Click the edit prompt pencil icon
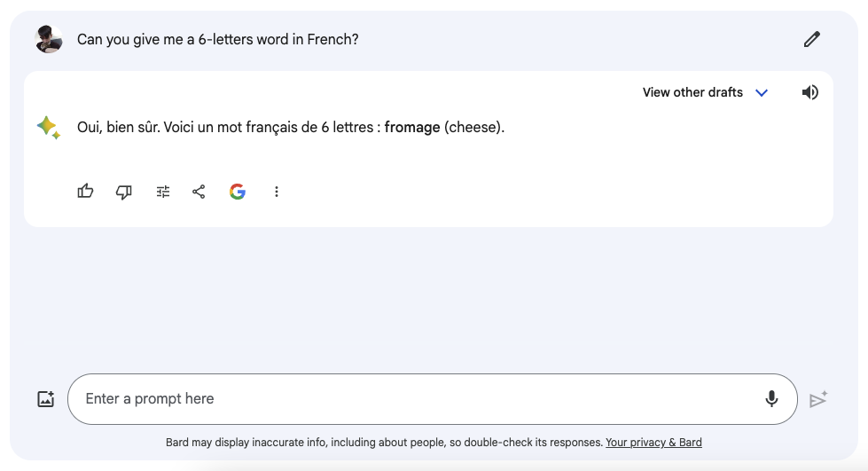This screenshot has width=868, height=471. point(811,39)
